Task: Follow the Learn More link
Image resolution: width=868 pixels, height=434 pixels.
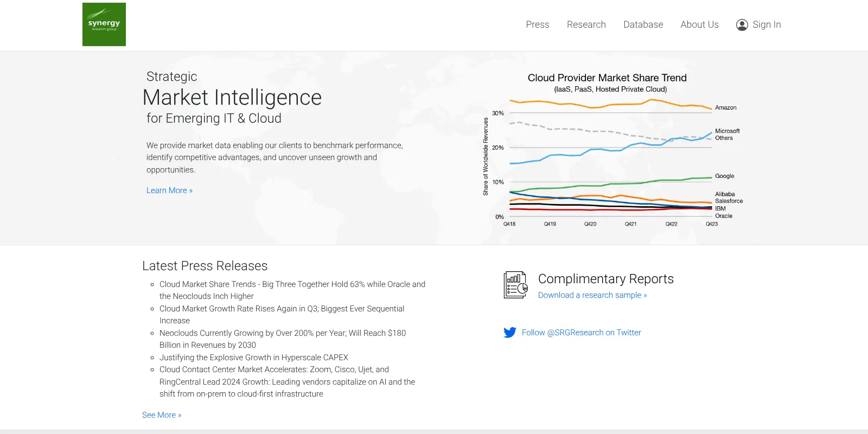Action: point(169,190)
